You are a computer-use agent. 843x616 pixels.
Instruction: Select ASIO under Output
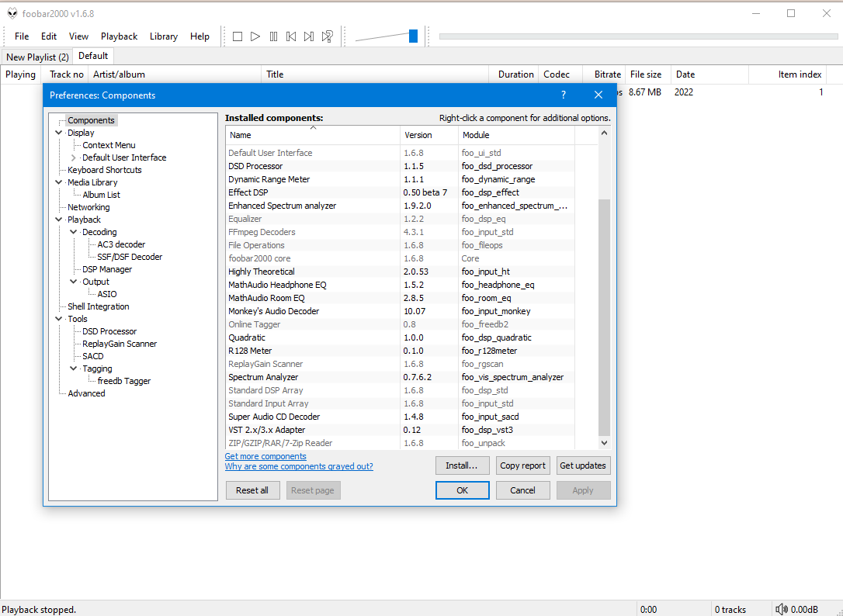pyautogui.click(x=107, y=294)
